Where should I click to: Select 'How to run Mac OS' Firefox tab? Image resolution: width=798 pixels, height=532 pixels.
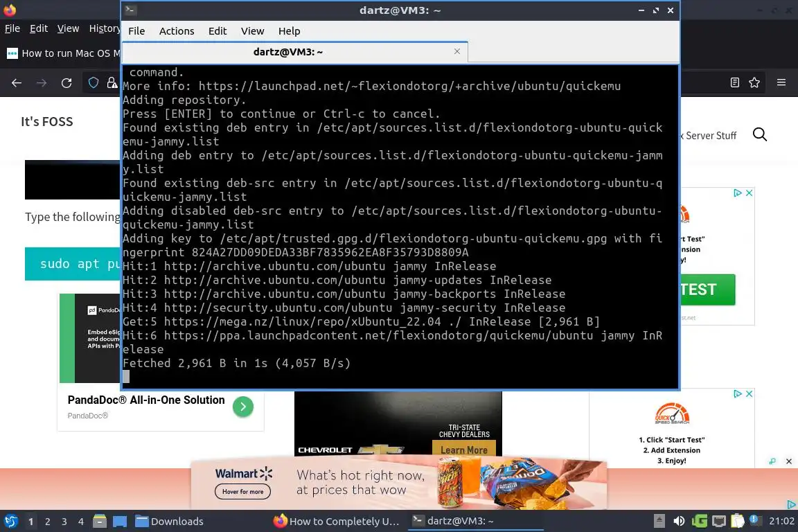pos(64,53)
